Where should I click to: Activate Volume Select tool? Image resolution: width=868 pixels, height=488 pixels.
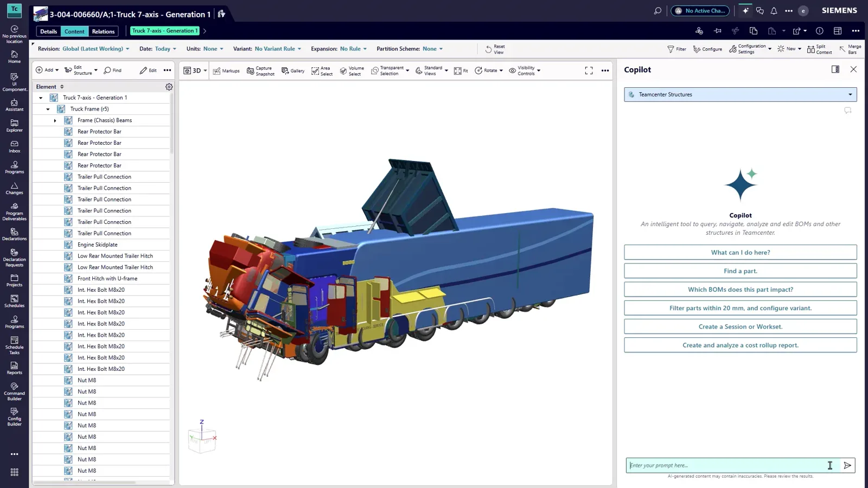coord(352,70)
